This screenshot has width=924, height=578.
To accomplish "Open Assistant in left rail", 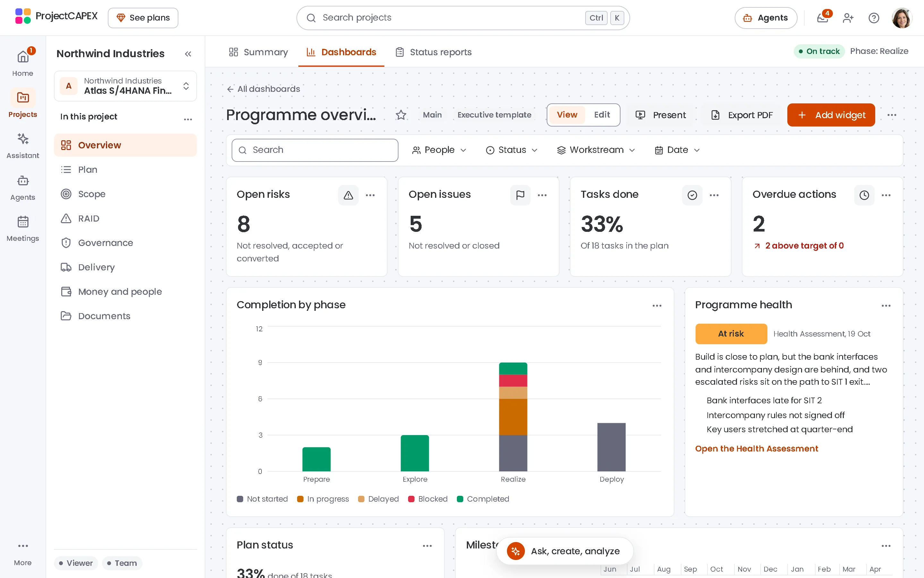I will pos(22,145).
